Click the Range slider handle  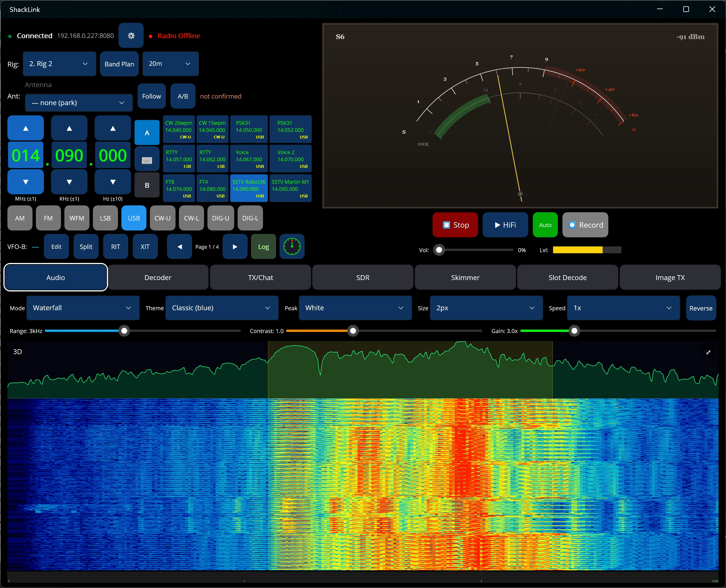[124, 330]
